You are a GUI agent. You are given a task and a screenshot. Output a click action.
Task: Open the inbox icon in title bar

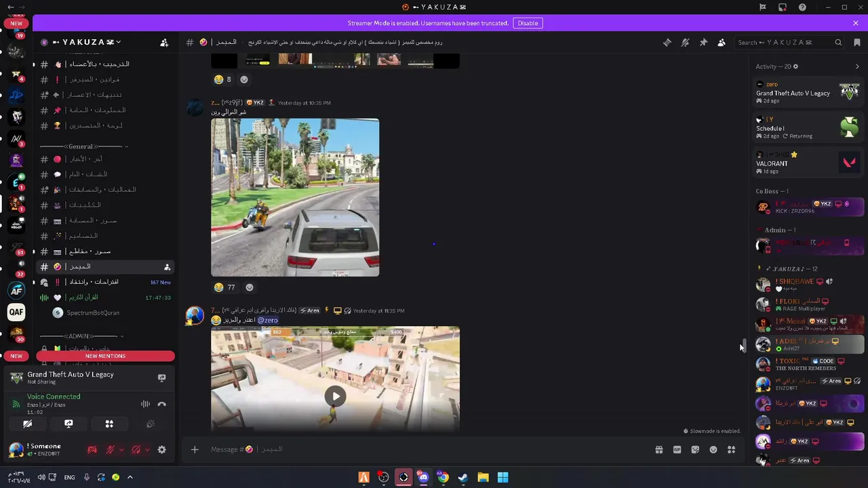783,7
